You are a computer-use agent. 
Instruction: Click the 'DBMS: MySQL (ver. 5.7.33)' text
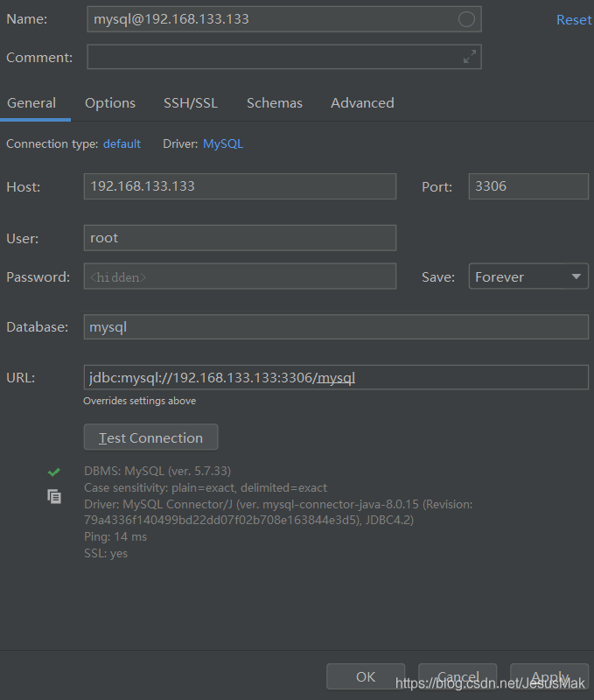pyautogui.click(x=157, y=471)
